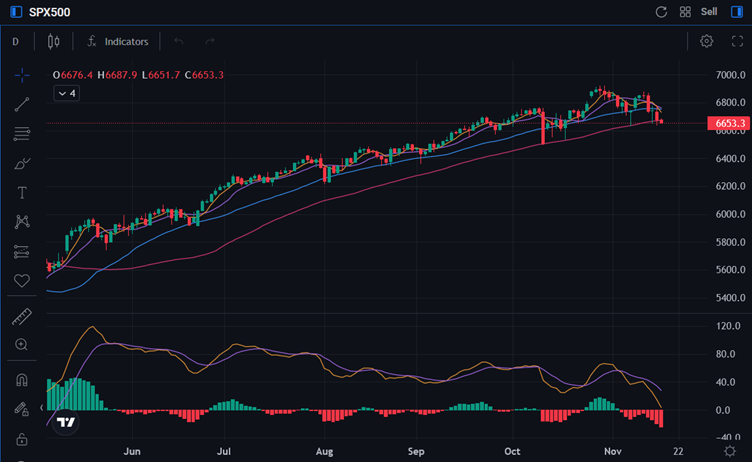Screen dimensions: 752x462
Task: Expand the collapsed indicator legend showing 4
Action: pyautogui.click(x=66, y=93)
